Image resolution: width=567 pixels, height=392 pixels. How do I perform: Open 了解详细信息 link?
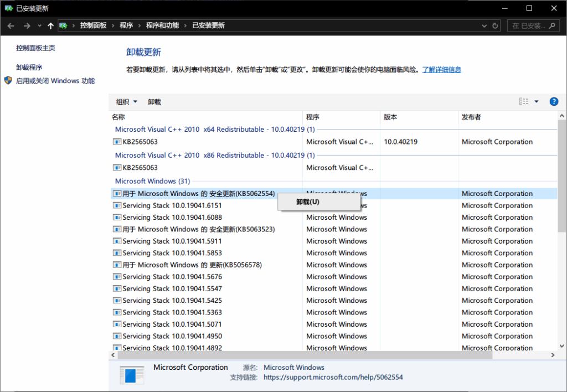click(441, 69)
